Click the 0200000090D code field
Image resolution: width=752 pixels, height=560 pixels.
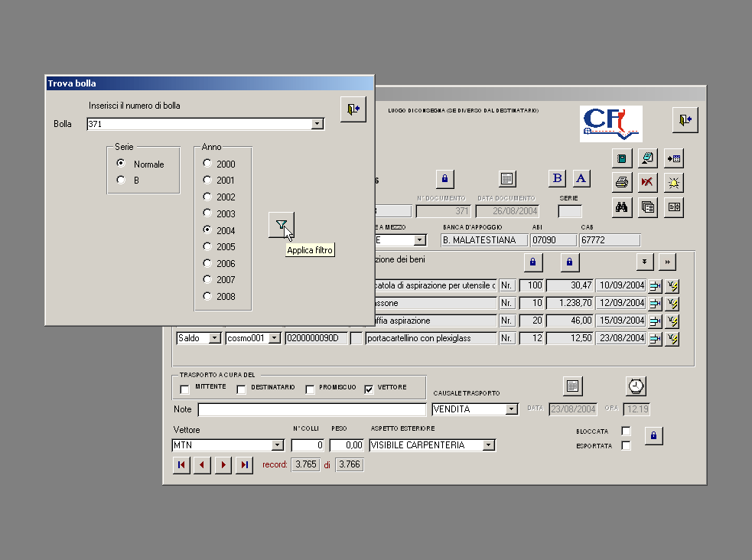(x=317, y=338)
